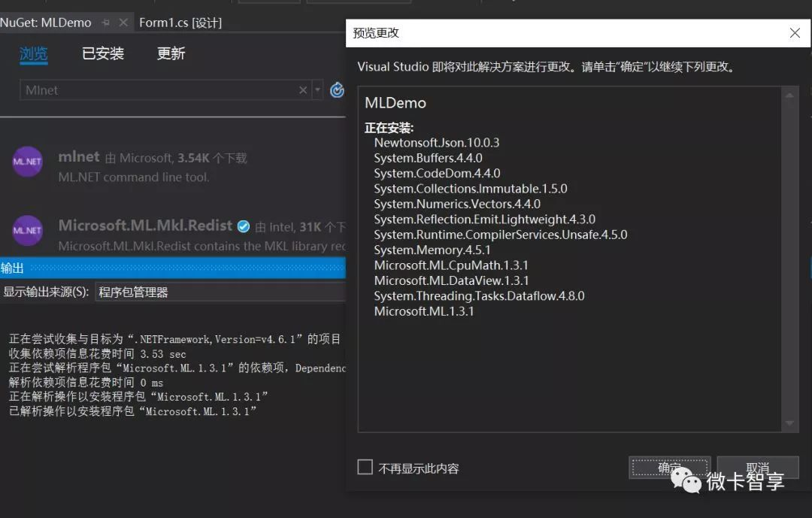Click the ML.NET command line tool description
The width and height of the screenshot is (812, 518).
pyautogui.click(x=134, y=177)
